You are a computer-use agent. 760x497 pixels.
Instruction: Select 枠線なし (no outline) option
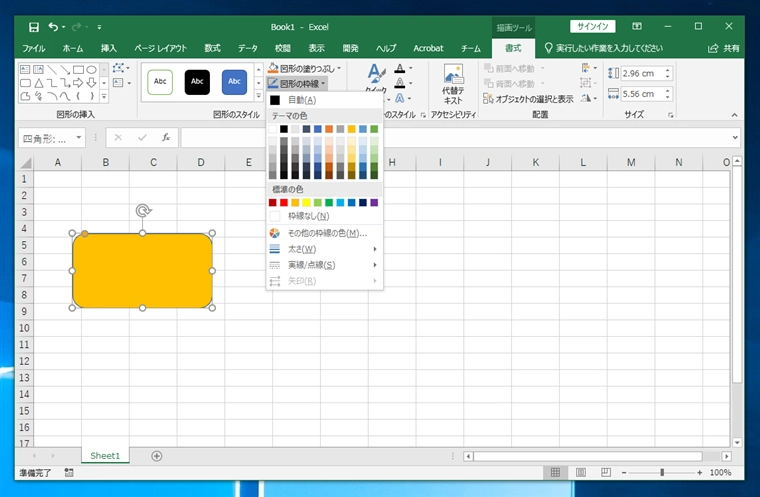pos(308,216)
